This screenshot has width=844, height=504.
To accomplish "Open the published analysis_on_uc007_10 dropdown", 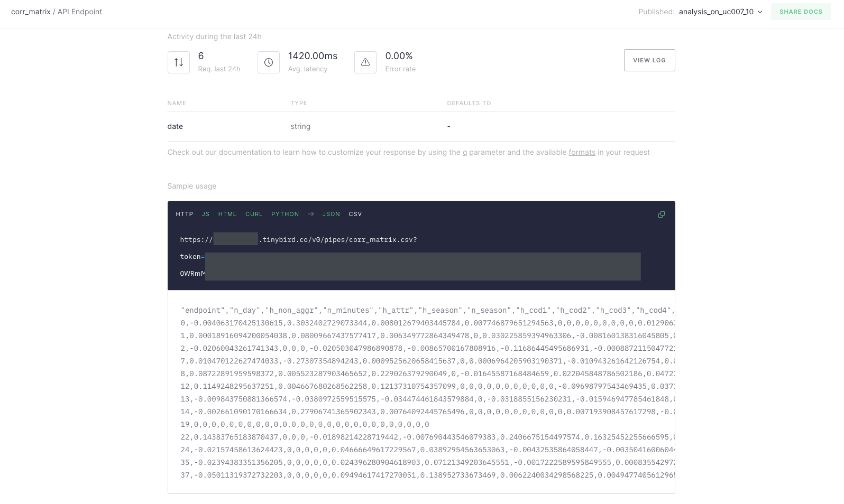I will (716, 12).
